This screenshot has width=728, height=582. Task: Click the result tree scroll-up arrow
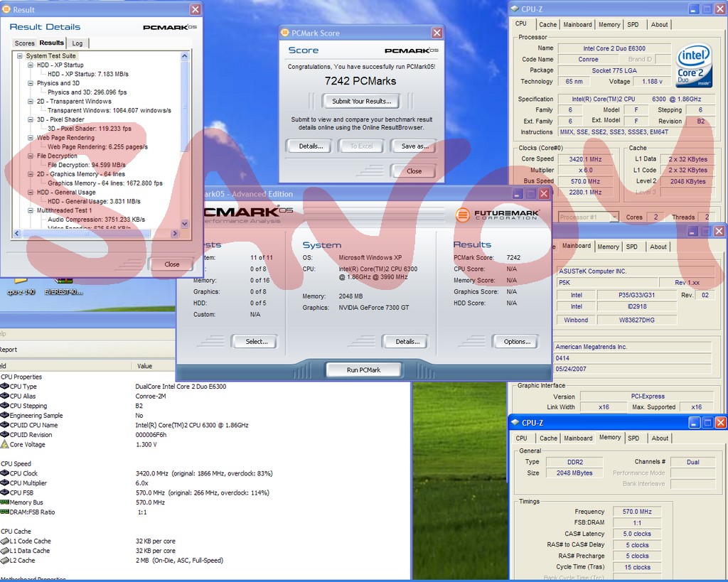click(184, 56)
